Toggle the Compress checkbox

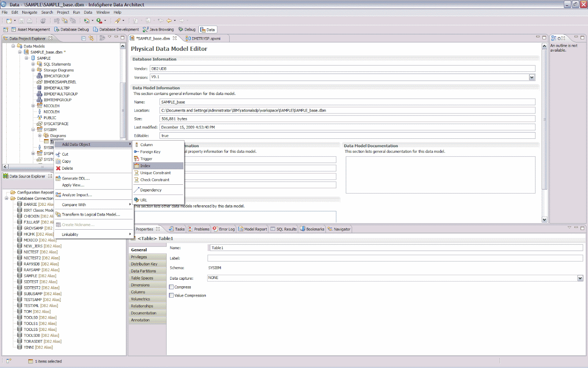(171, 287)
